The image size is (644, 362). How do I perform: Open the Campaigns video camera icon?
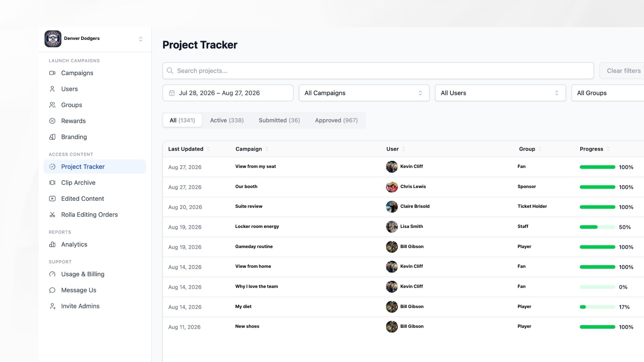click(x=52, y=73)
